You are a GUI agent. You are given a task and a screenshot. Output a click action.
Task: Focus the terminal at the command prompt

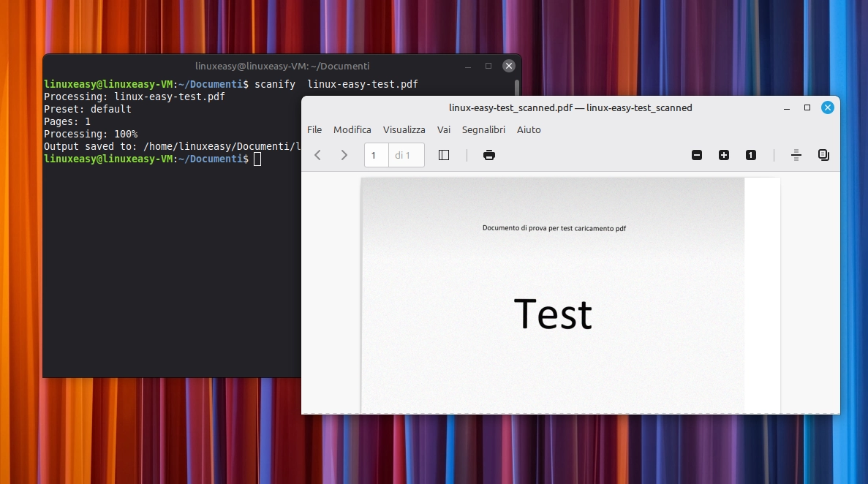(x=257, y=159)
